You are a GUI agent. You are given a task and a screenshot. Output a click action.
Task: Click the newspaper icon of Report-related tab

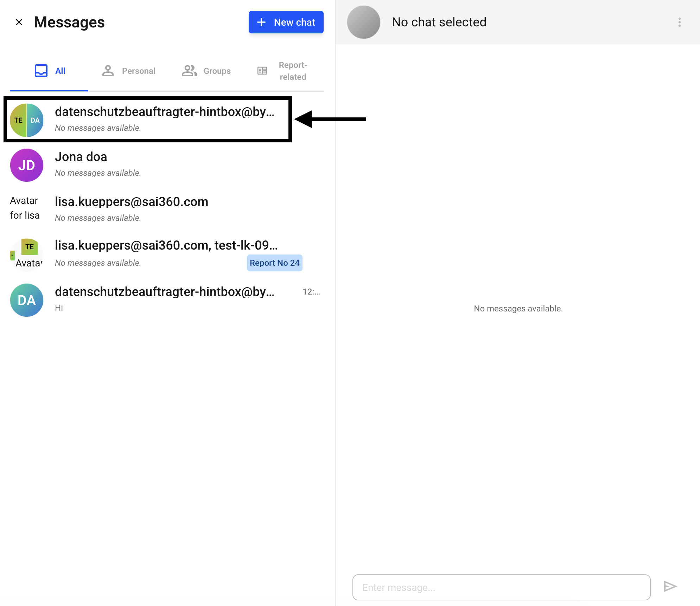coord(262,71)
